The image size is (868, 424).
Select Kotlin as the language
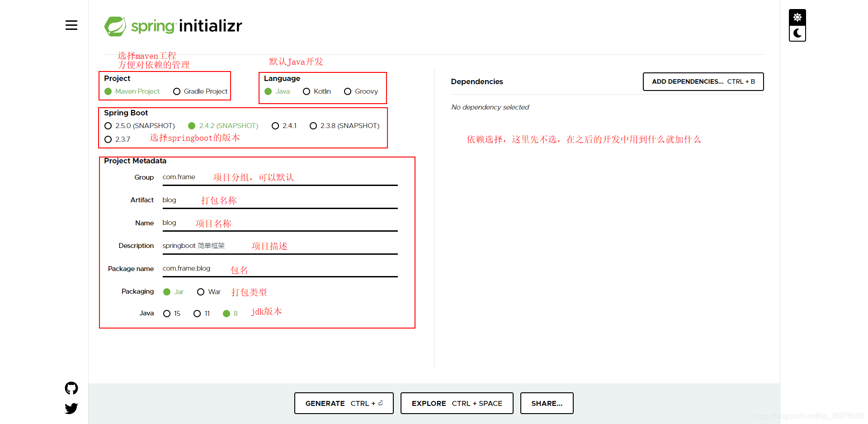point(306,91)
